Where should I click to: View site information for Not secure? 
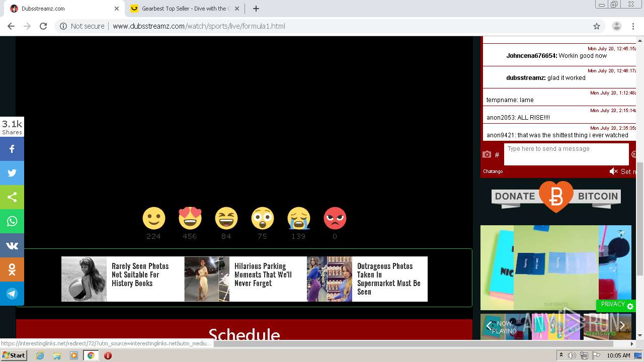point(82,26)
